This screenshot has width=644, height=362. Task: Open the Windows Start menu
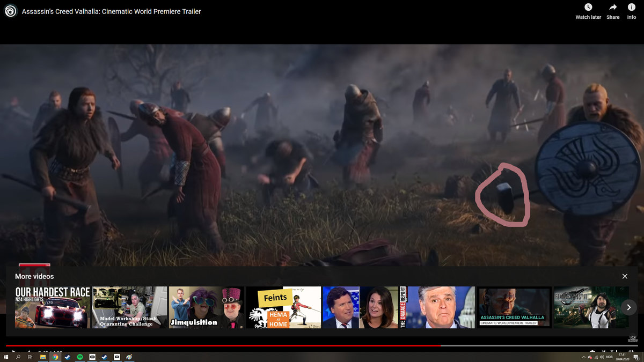tap(6, 357)
